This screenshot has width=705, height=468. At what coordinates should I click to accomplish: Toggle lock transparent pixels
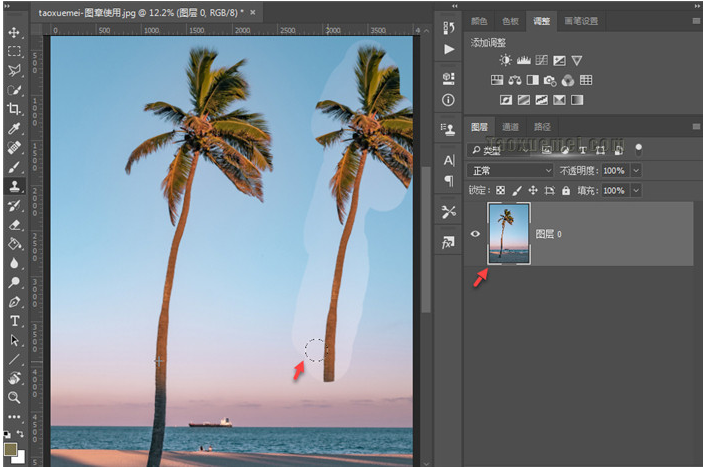tap(501, 190)
